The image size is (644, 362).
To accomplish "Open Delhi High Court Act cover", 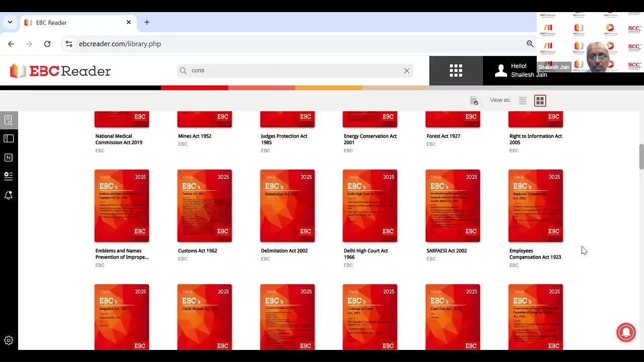I will tap(370, 206).
